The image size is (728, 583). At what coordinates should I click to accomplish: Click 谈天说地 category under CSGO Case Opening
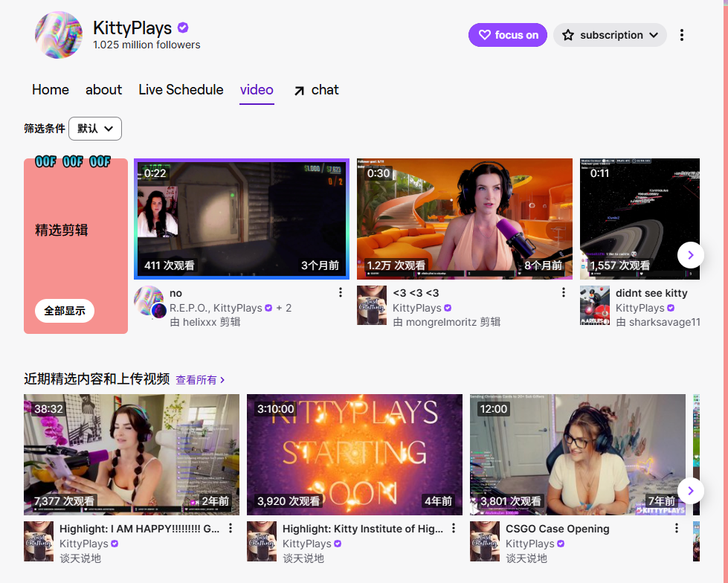pos(526,558)
